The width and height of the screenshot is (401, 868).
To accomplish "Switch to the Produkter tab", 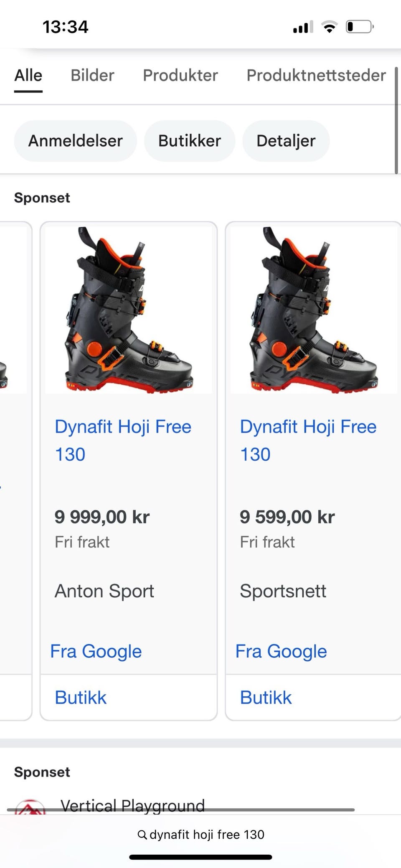I will pos(180,75).
